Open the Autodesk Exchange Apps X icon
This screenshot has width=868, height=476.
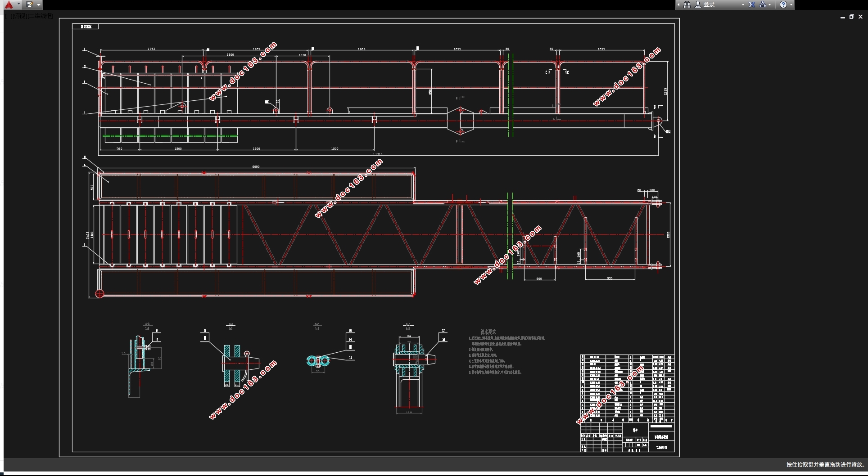click(x=752, y=4)
